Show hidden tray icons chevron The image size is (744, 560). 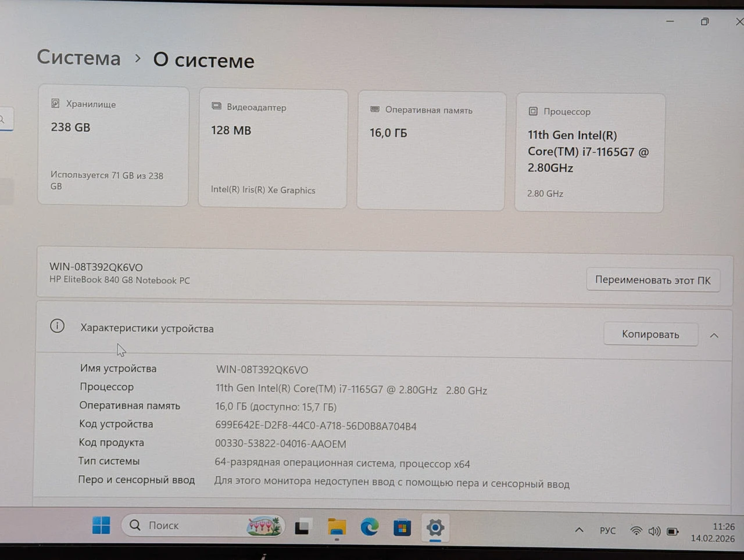pos(579,530)
